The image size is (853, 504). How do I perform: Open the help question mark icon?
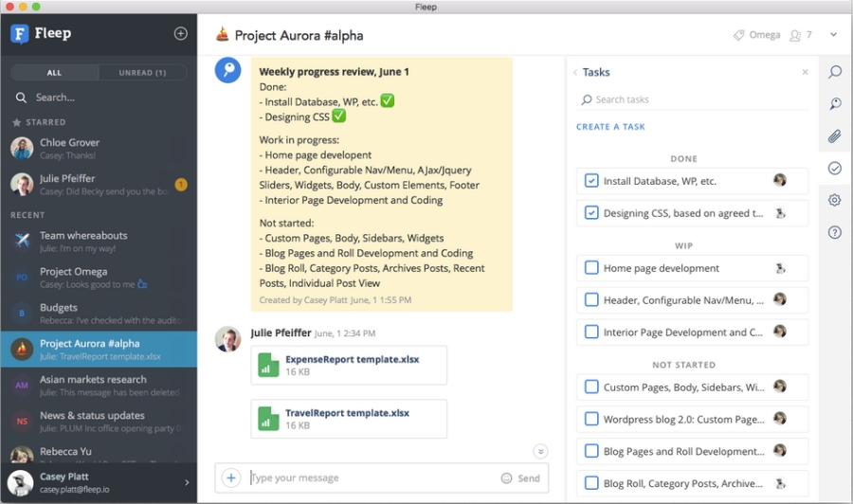(834, 232)
